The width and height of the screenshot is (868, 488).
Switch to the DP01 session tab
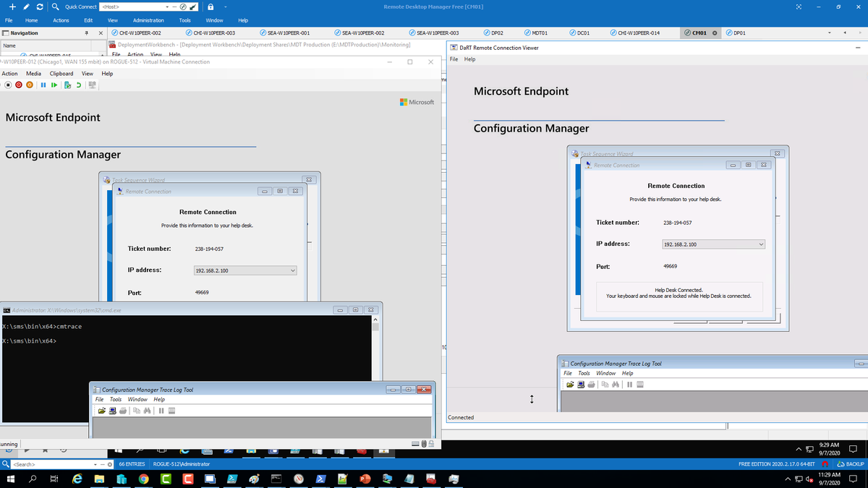point(735,33)
